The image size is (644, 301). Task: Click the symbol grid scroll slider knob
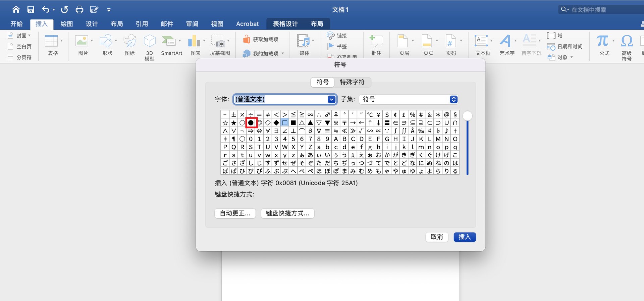(467, 116)
